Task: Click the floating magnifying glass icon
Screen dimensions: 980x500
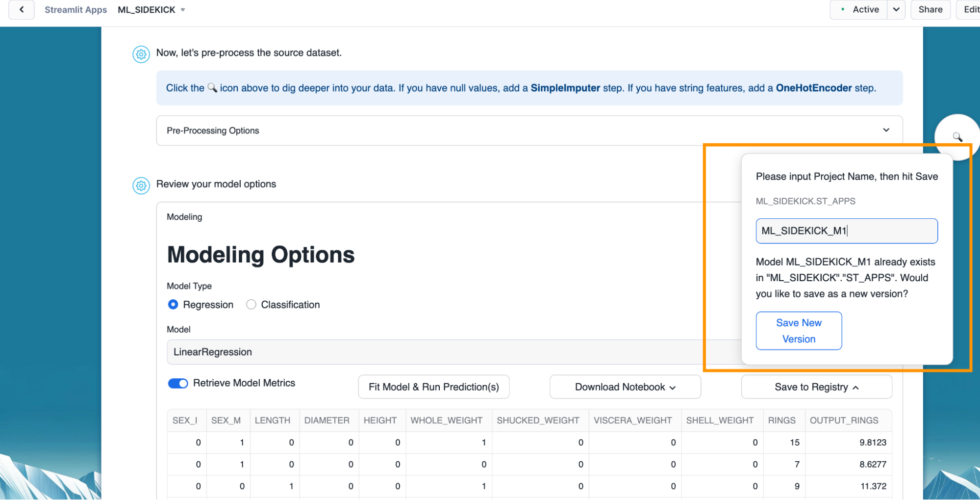Action: tap(957, 137)
